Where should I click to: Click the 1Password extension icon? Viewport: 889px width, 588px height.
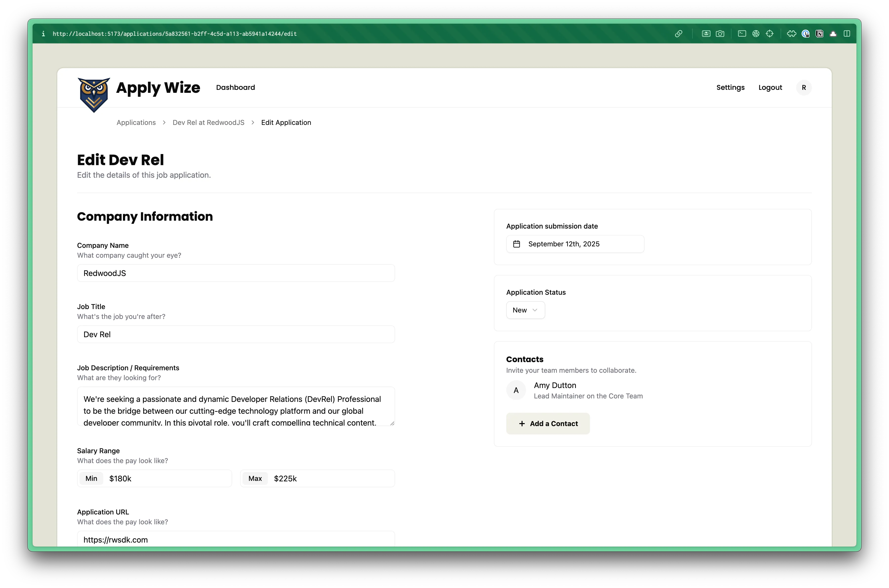805,34
